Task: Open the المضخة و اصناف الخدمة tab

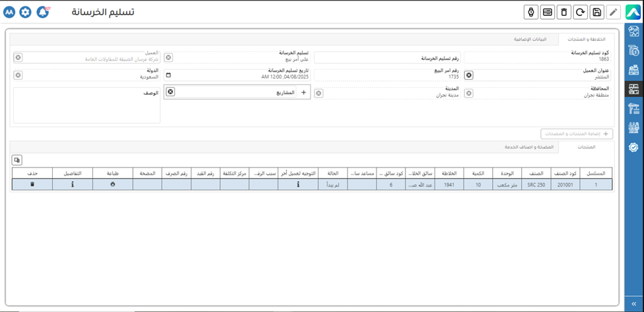Action: pos(528,146)
